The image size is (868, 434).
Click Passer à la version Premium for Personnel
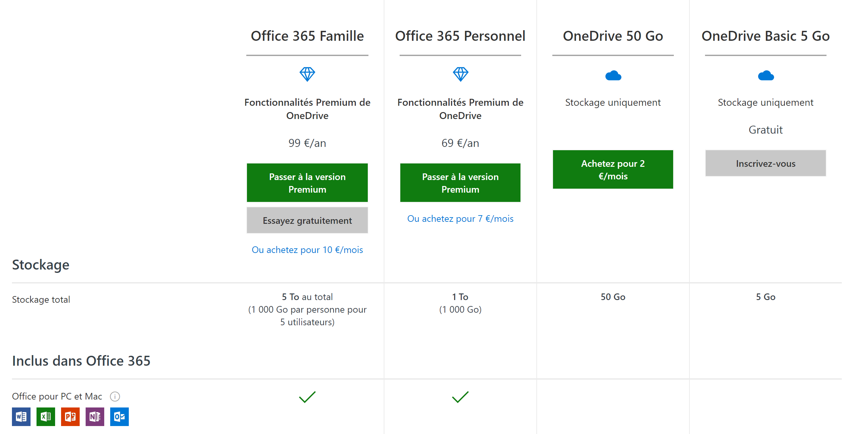click(x=460, y=183)
